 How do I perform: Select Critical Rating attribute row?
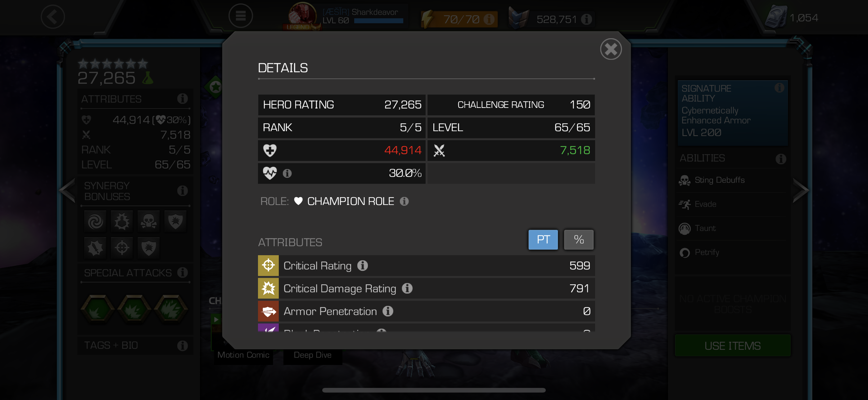click(426, 266)
